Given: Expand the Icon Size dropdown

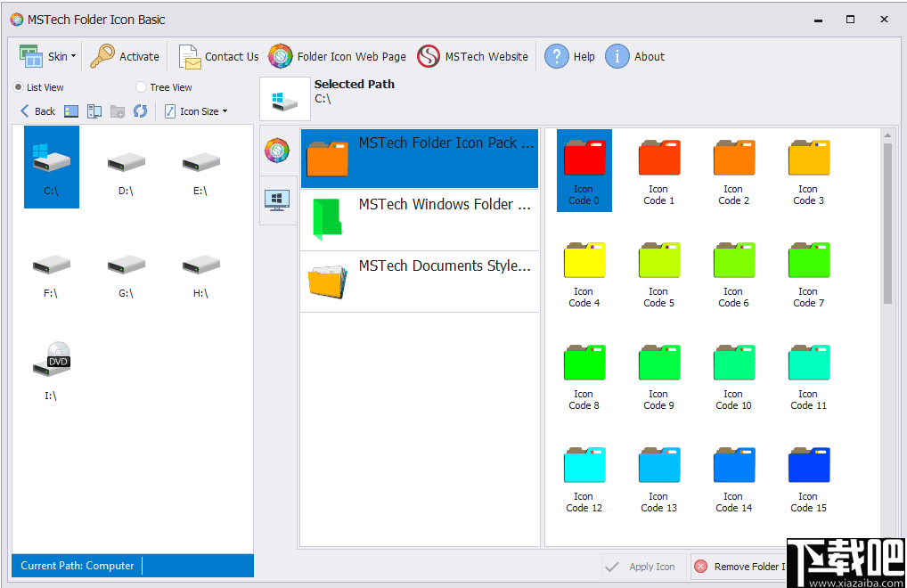Looking at the screenshot, I should [196, 111].
